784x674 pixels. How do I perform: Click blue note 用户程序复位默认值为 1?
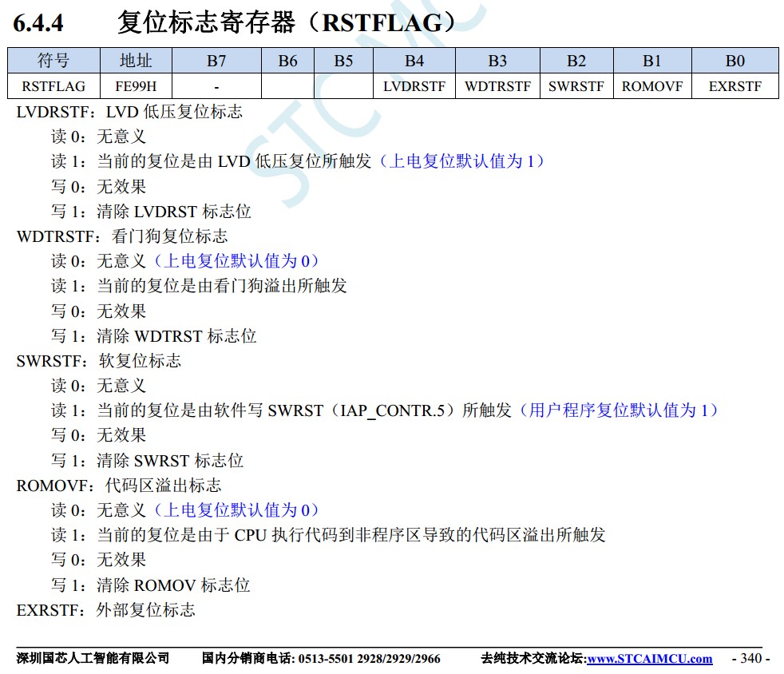pyautogui.click(x=618, y=410)
